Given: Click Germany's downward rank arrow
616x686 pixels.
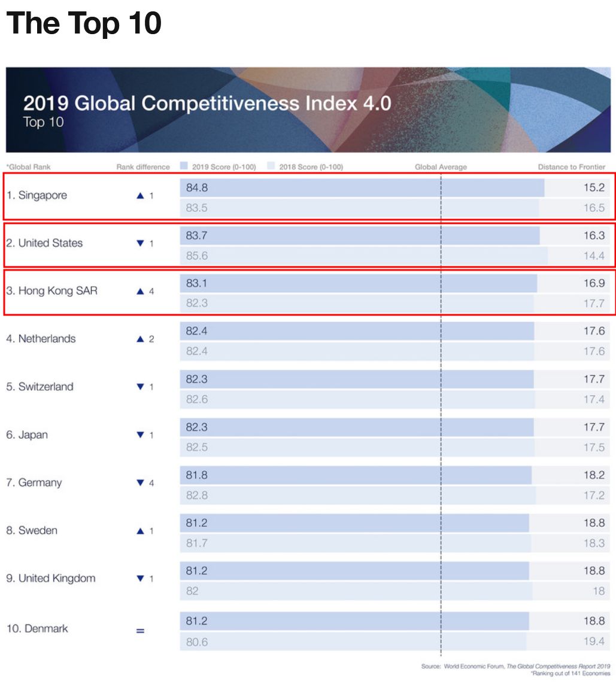Looking at the screenshot, I should [x=140, y=483].
